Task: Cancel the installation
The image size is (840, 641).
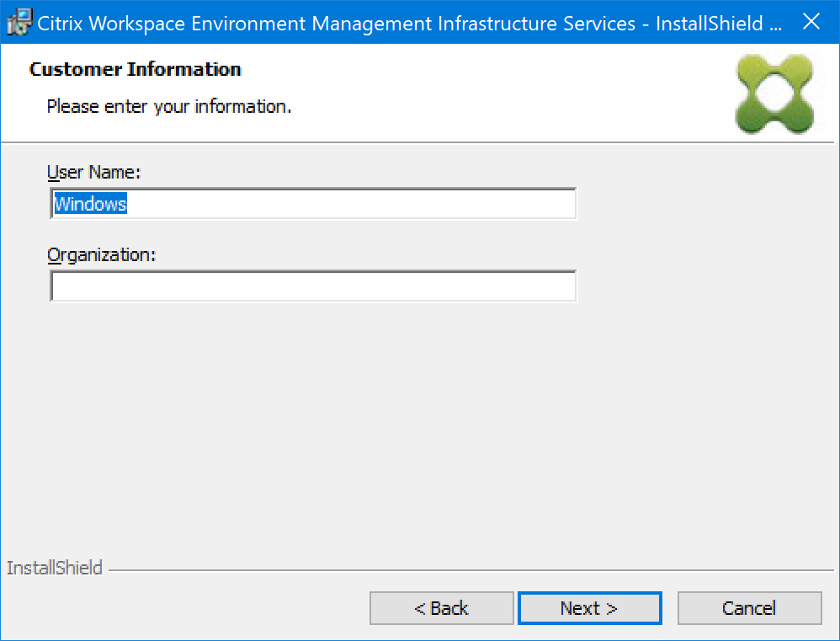Action: (749, 608)
